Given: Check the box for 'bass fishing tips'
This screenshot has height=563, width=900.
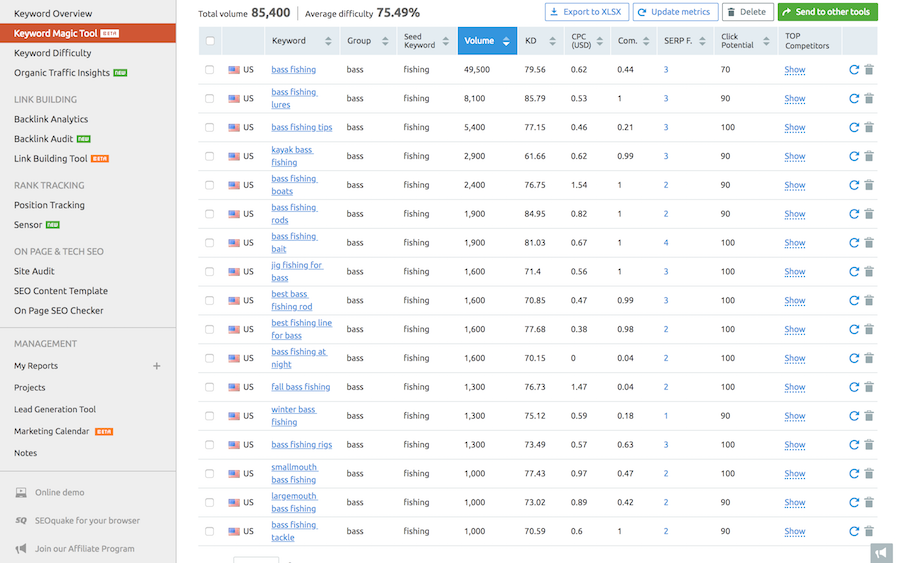Looking at the screenshot, I should [210, 127].
